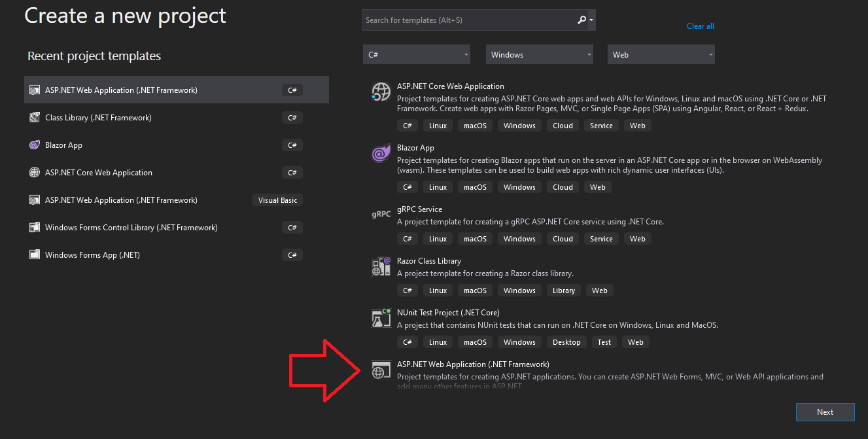Click the Class Library (.NET Framework) recent icon
The height and width of the screenshot is (439, 868).
click(x=35, y=118)
